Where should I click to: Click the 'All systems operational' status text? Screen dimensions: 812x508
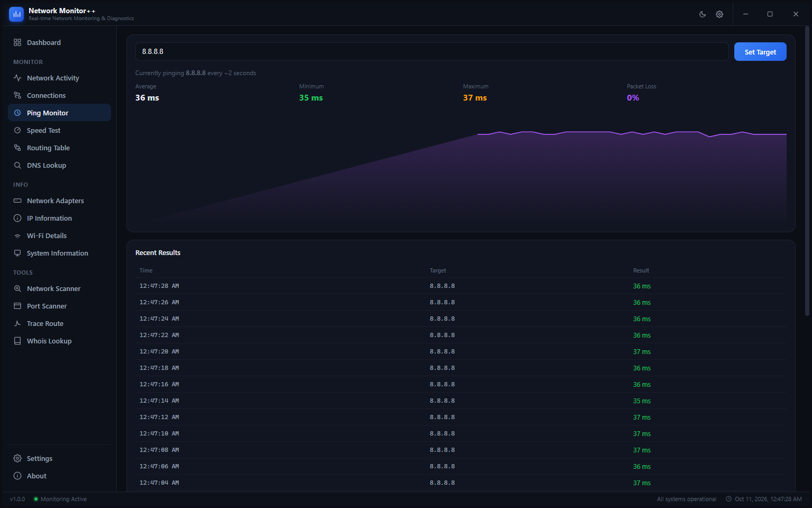687,499
